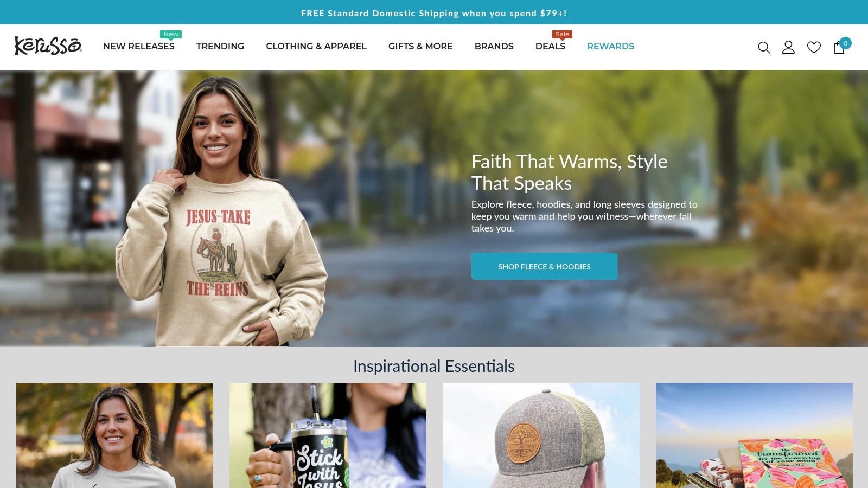Viewport: 868px width, 488px height.
Task: Click the red Sale badge
Action: (x=562, y=34)
